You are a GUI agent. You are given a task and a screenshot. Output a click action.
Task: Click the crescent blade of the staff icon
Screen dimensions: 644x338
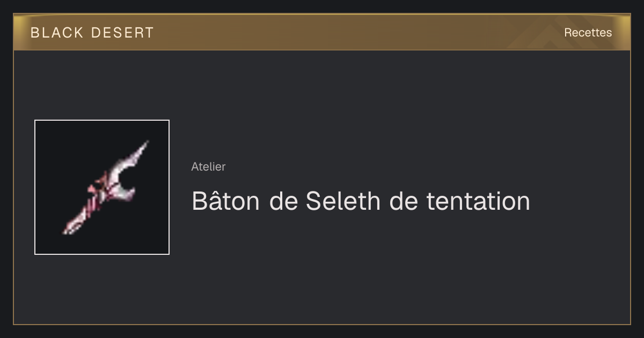tap(125, 178)
